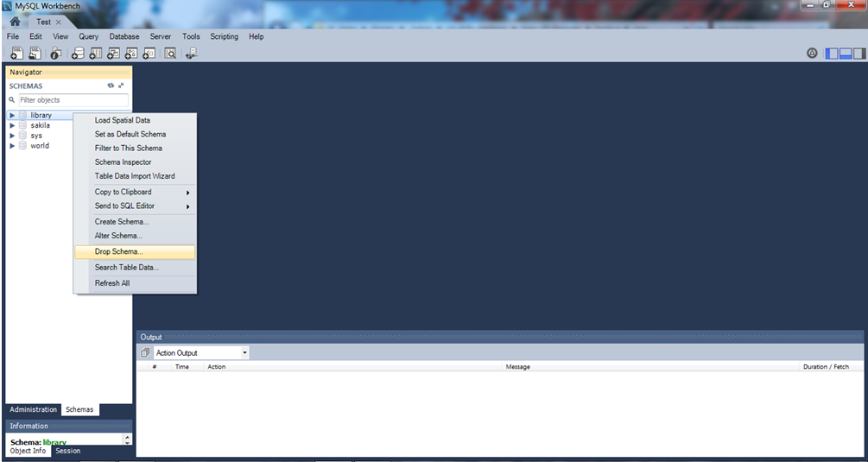Open Copy to Clipboard submenu

(135, 192)
